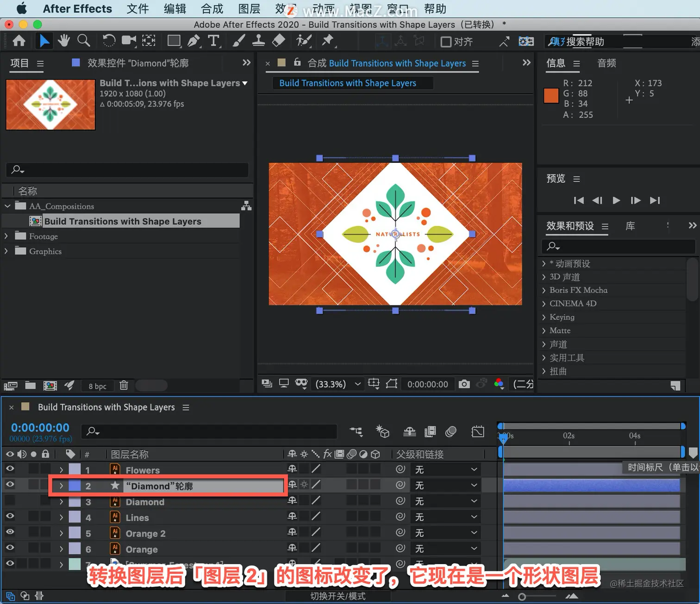Click the Build Transitions composition breadcrumb
700x604 pixels.
tap(348, 83)
